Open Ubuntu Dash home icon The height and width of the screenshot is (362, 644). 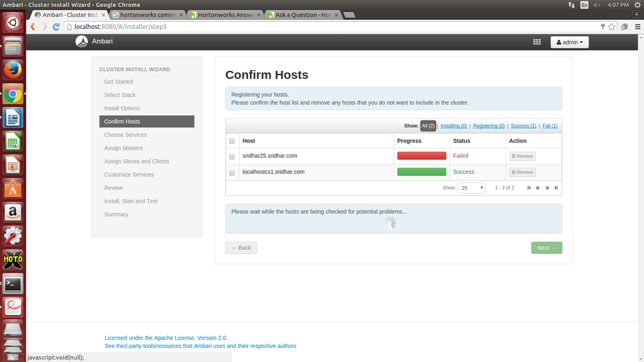tap(13, 22)
